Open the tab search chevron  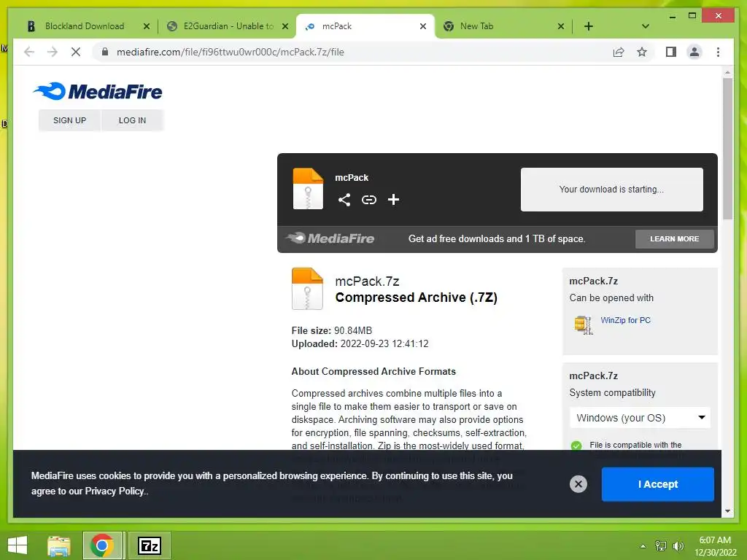645,26
